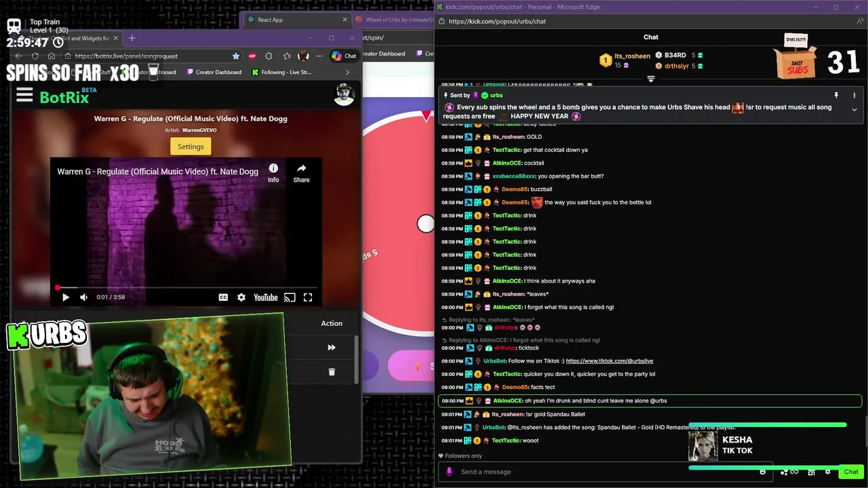
Task: Go back in BotRix browser window
Action: 19,56
